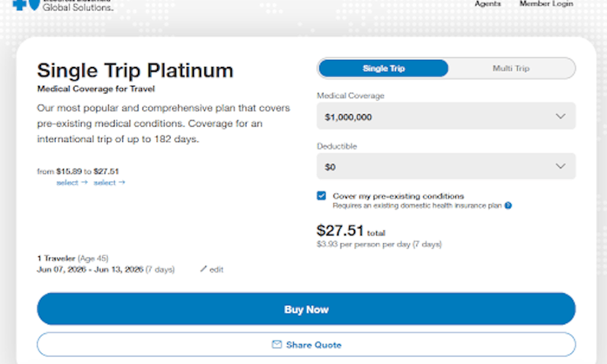Switch to the Single Trip tab
This screenshot has width=607, height=364.
tap(384, 69)
